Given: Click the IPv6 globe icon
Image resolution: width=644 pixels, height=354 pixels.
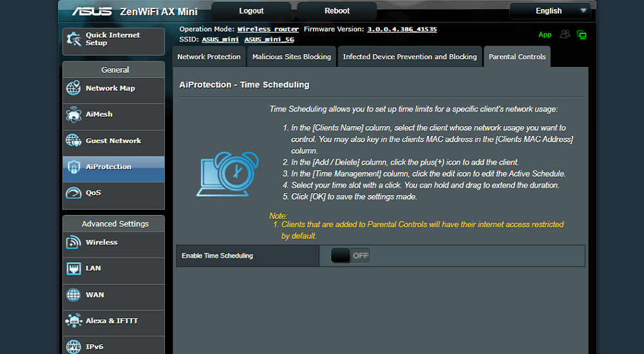Looking at the screenshot, I should (x=73, y=347).
